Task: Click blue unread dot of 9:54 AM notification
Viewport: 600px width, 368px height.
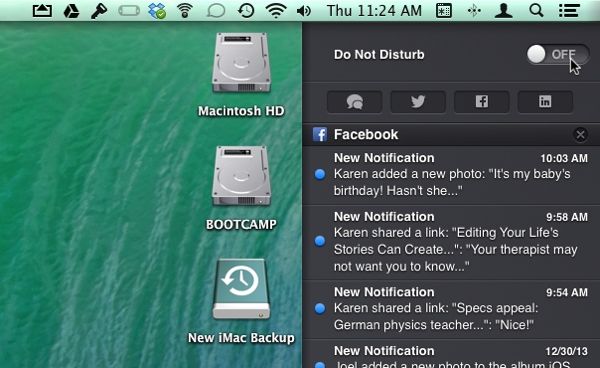Action: pos(320,308)
